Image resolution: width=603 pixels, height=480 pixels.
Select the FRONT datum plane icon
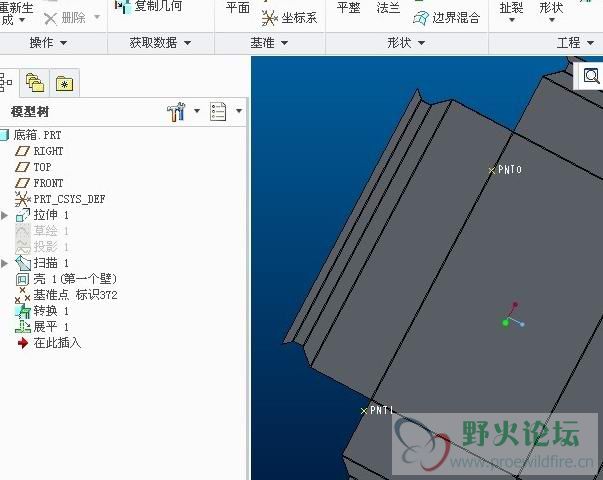22,183
